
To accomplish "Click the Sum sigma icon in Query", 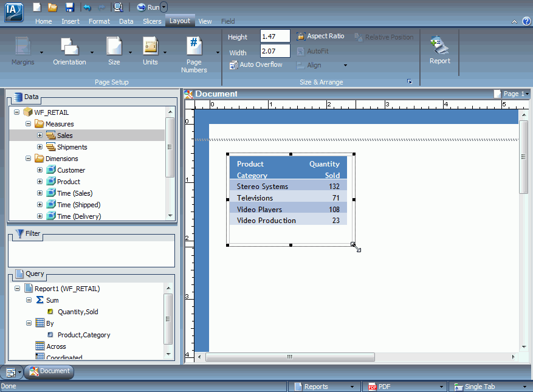I will pyautogui.click(x=40, y=300).
